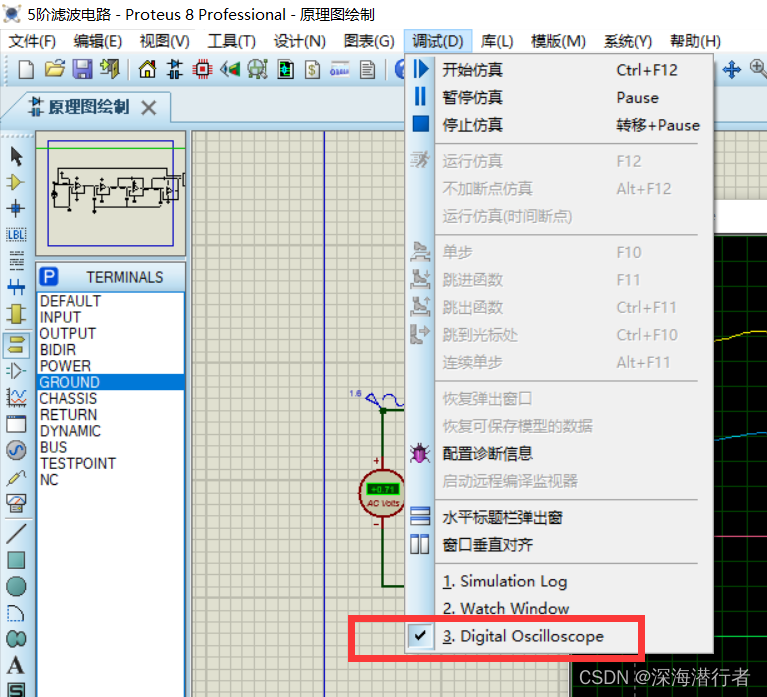This screenshot has width=767, height=697.
Task: Select the 2D Line graphics tool
Action: tap(16, 533)
